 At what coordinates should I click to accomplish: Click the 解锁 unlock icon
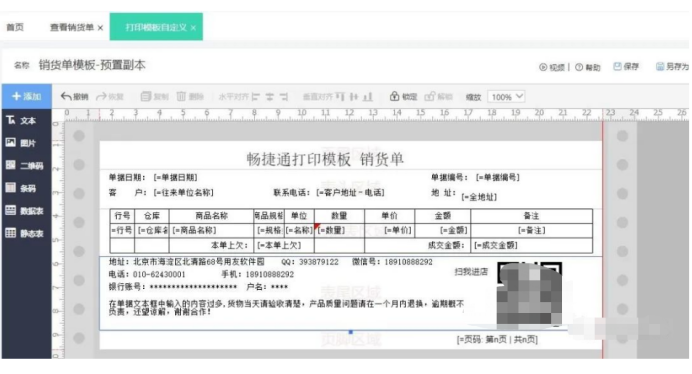point(430,96)
